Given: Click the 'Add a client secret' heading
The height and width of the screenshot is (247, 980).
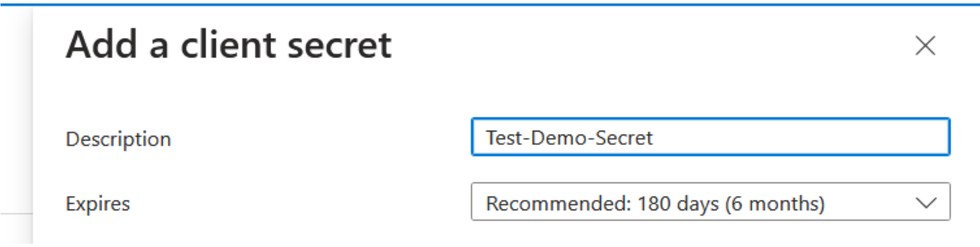Looking at the screenshot, I should (229, 45).
